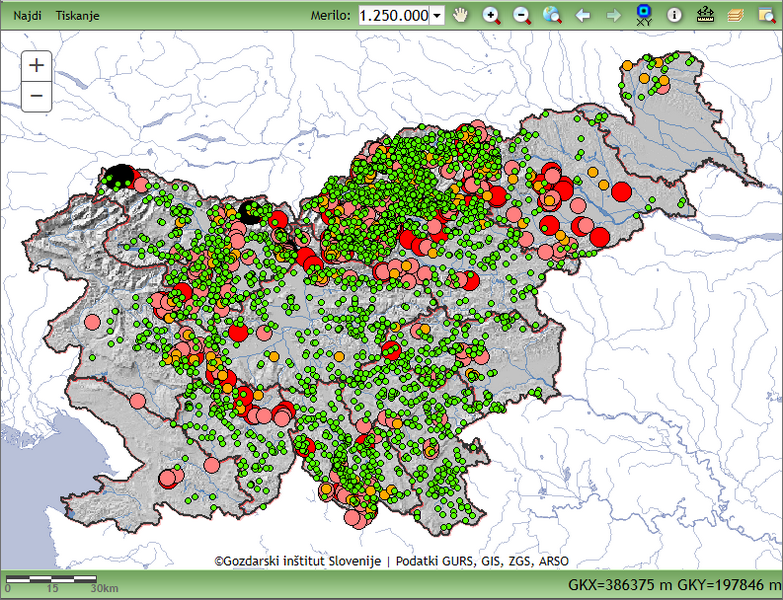Expand the Merilo scale dropdown arrow
The height and width of the screenshot is (600, 783).
[437, 16]
